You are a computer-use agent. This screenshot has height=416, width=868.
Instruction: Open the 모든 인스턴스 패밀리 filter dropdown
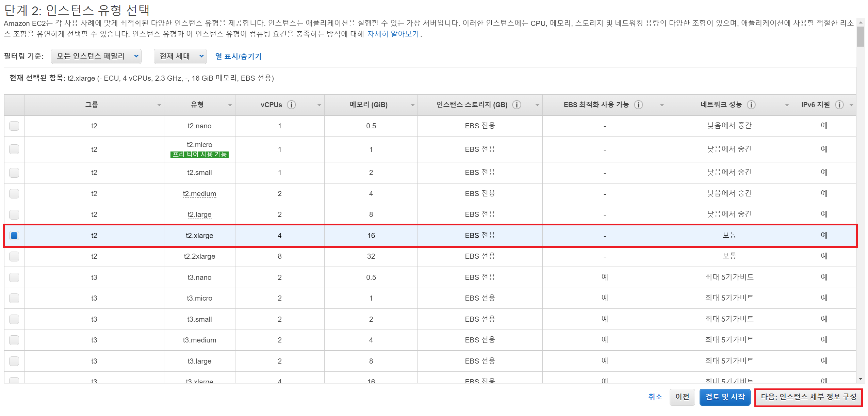pos(96,56)
